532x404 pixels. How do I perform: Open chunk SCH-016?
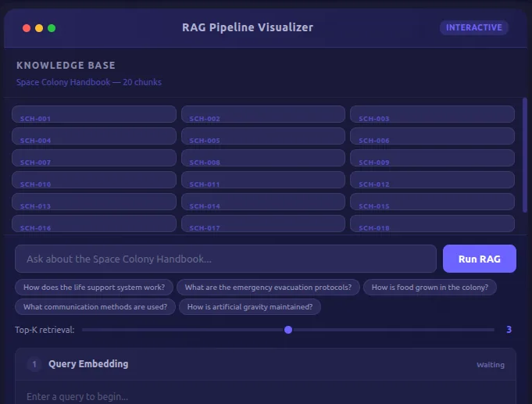click(x=94, y=223)
